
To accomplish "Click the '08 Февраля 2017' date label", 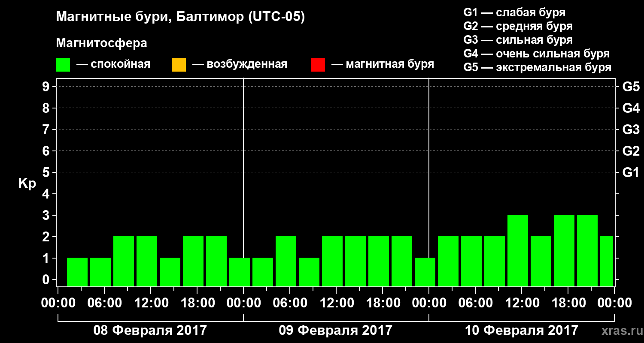I will coord(150,331).
